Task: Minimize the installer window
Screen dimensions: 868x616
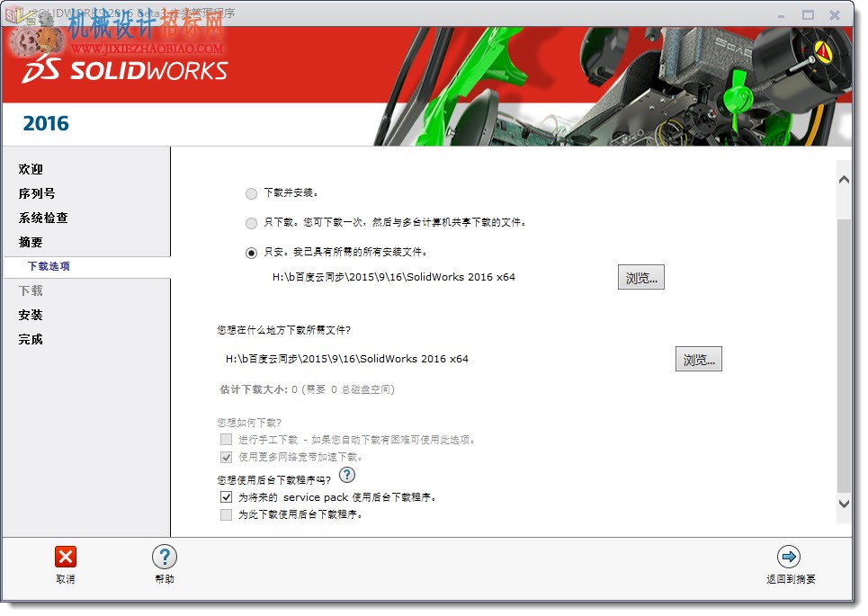Action: (781, 15)
